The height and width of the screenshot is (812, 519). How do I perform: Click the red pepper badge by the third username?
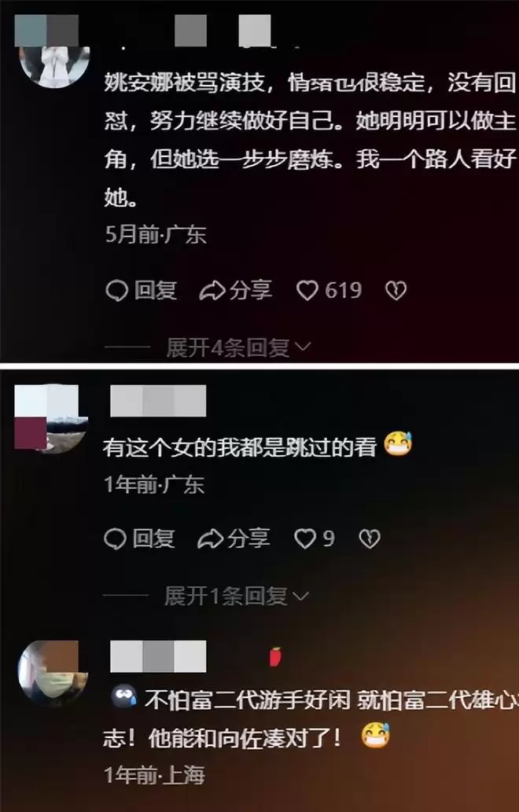tap(275, 656)
